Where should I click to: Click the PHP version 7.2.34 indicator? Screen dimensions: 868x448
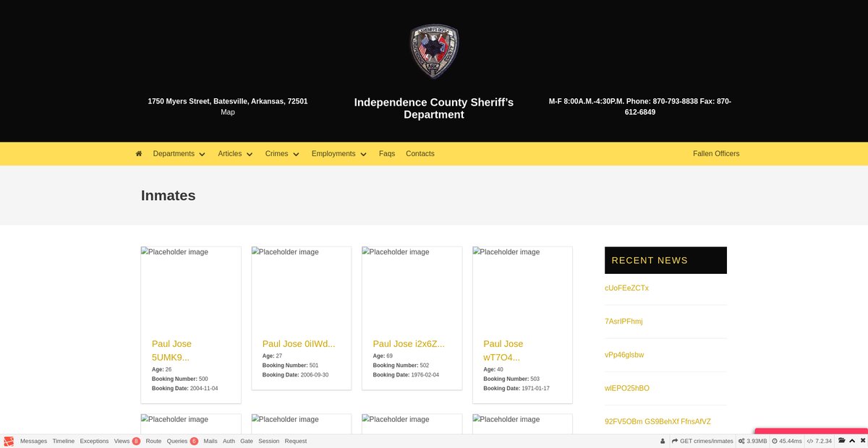coord(820,441)
